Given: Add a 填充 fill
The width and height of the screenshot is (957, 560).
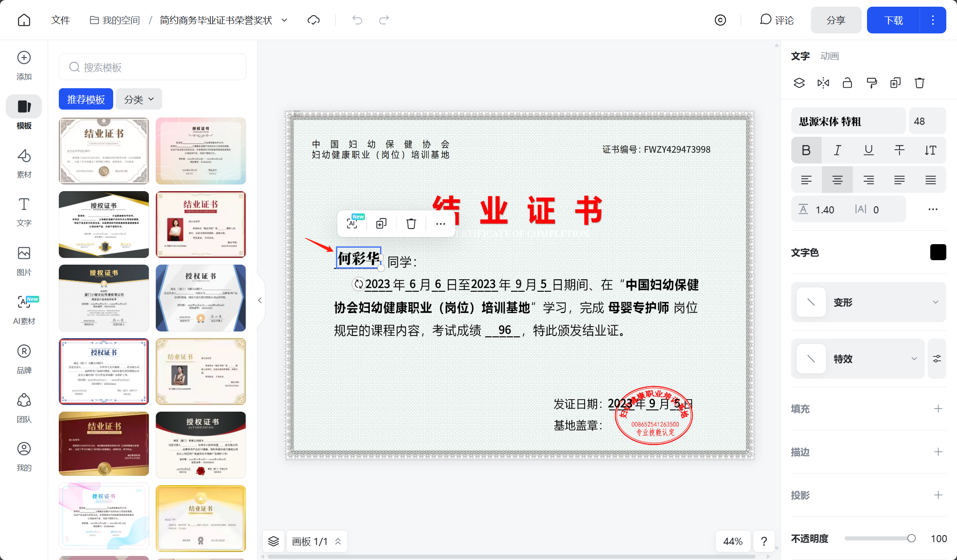Looking at the screenshot, I should pyautogui.click(x=938, y=409).
